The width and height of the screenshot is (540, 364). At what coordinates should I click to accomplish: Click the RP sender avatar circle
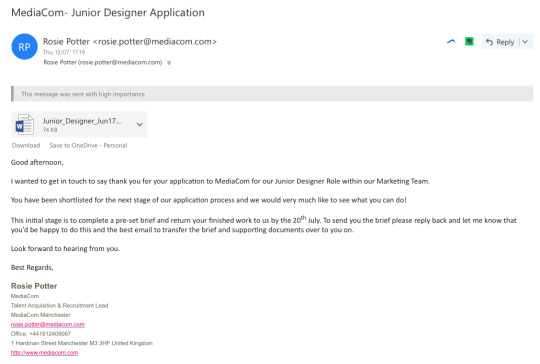tap(24, 47)
